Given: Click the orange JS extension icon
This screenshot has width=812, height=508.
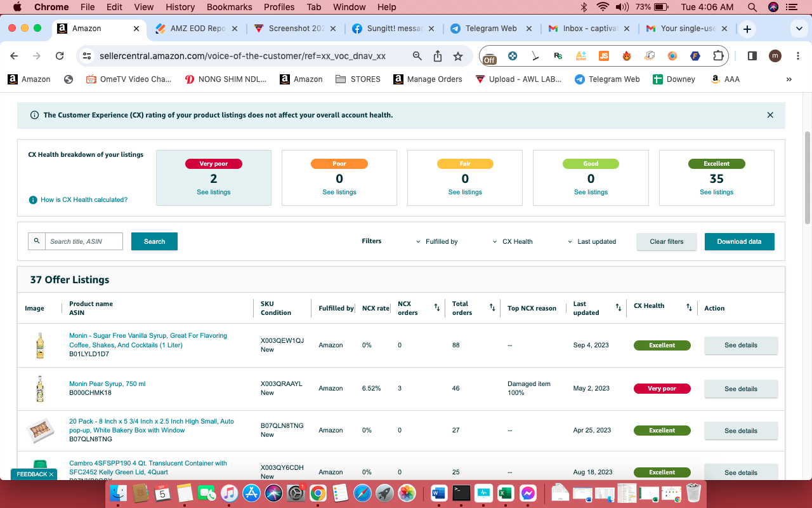Looking at the screenshot, I should click(604, 56).
